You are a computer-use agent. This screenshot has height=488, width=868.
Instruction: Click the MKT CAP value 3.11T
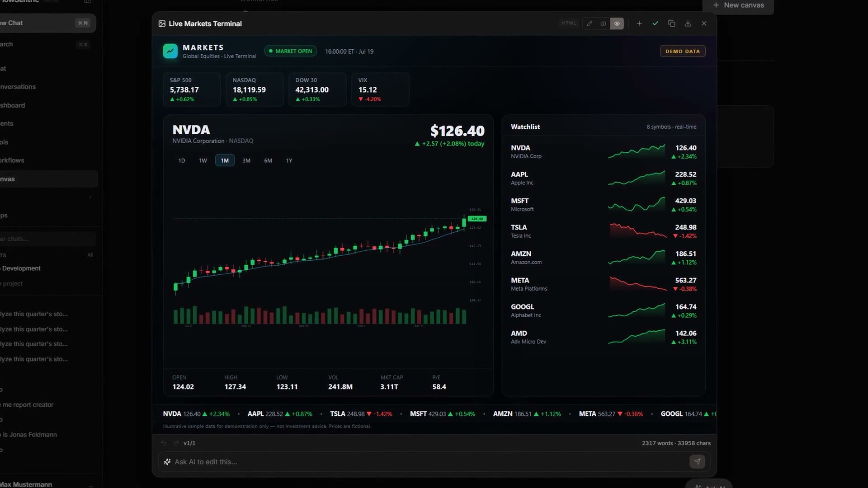pos(389,387)
